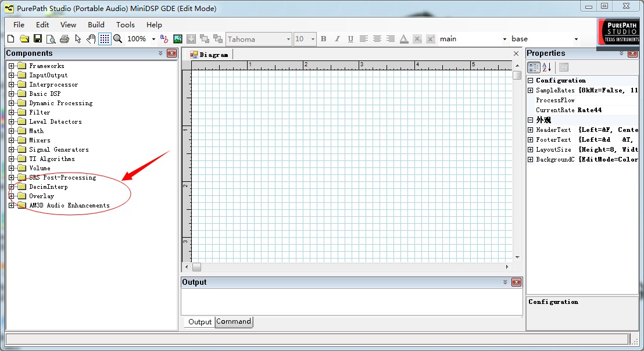
Task: Close the Diagram document tab
Action: (x=516, y=53)
